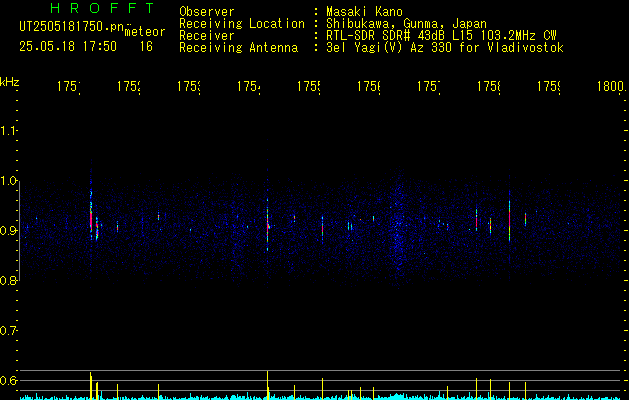This screenshot has width=629, height=400.
Task: Select the file name UT2505181750.pn
Action: click(x=72, y=27)
